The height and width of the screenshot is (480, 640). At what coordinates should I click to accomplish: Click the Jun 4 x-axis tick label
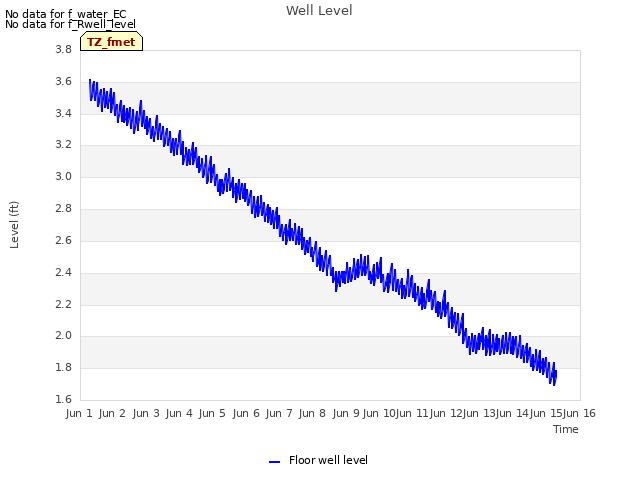coord(179,413)
